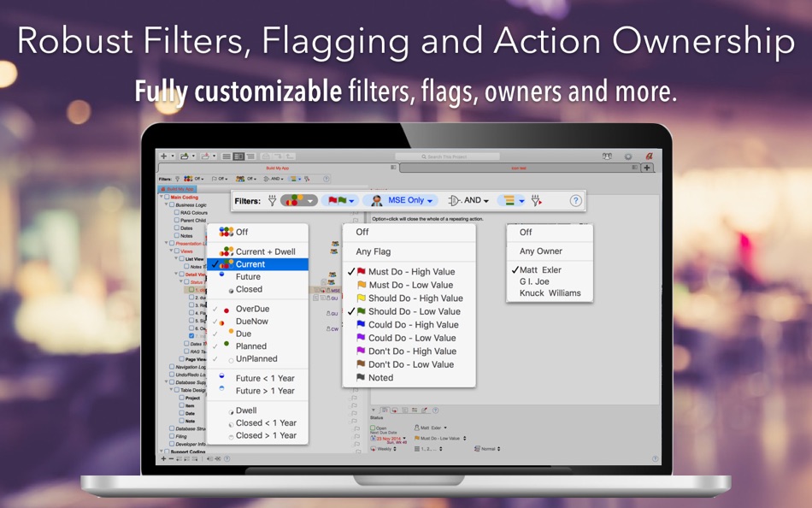Screen dimensions: 812x508
Task: Click the add item plus icon in the top toolbar
Action: coord(163,156)
